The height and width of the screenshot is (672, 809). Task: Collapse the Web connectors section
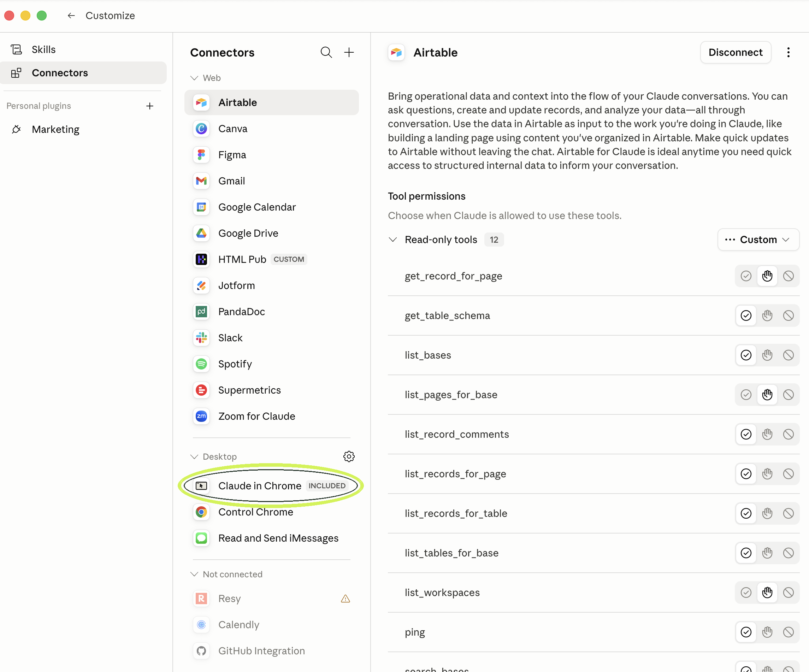tap(194, 78)
